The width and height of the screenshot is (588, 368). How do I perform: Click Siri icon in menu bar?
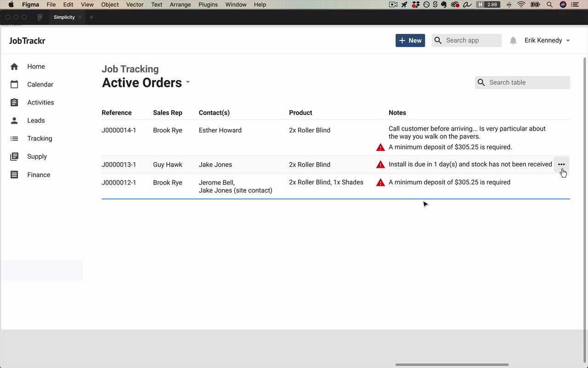563,5
